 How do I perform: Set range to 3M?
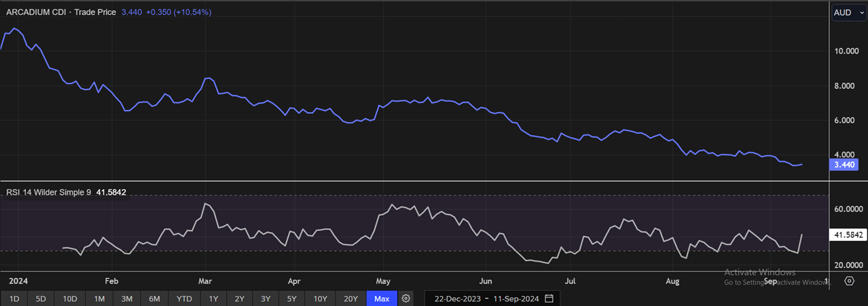[x=126, y=299]
